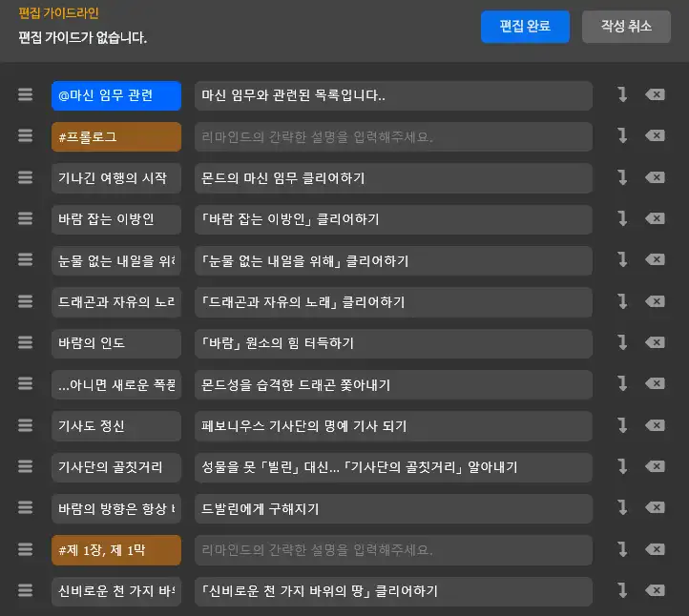Click delete icon on 드래곤과 자유의 노래 row
The width and height of the screenshot is (689, 616).
tap(655, 301)
